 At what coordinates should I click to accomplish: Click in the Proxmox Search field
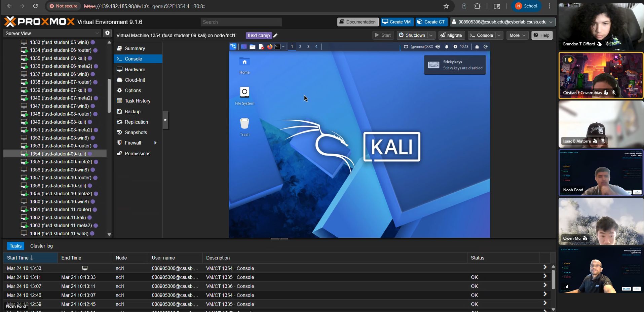click(x=241, y=22)
